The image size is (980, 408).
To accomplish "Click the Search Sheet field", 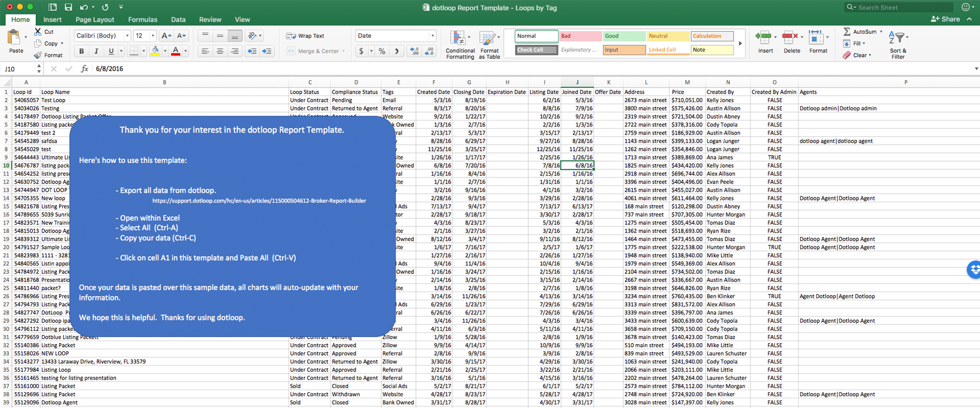I will pos(899,7).
